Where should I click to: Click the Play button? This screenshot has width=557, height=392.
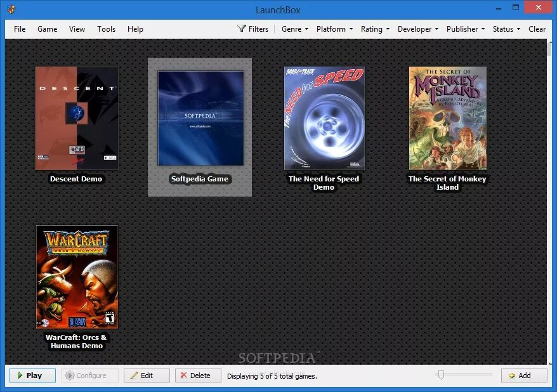(x=32, y=376)
